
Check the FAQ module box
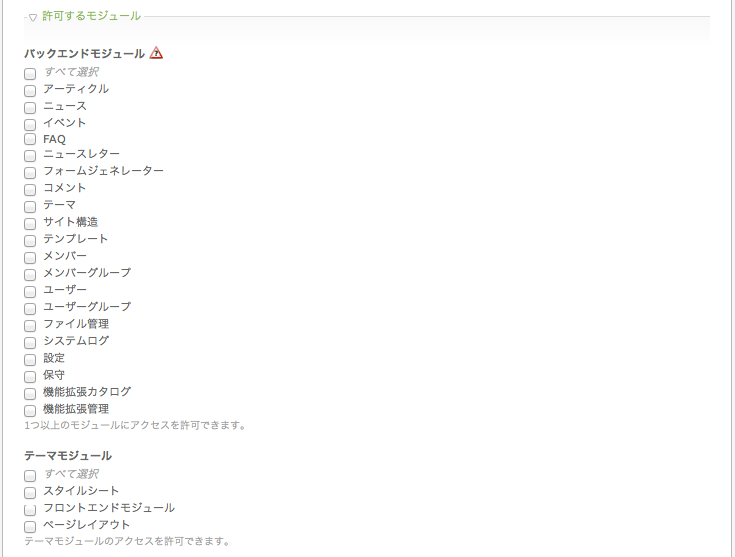pos(30,139)
